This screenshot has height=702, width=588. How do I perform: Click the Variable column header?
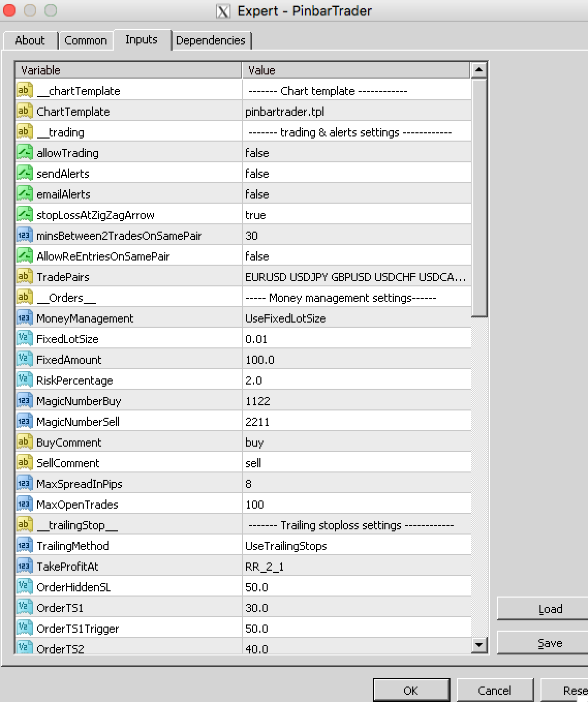click(129, 70)
